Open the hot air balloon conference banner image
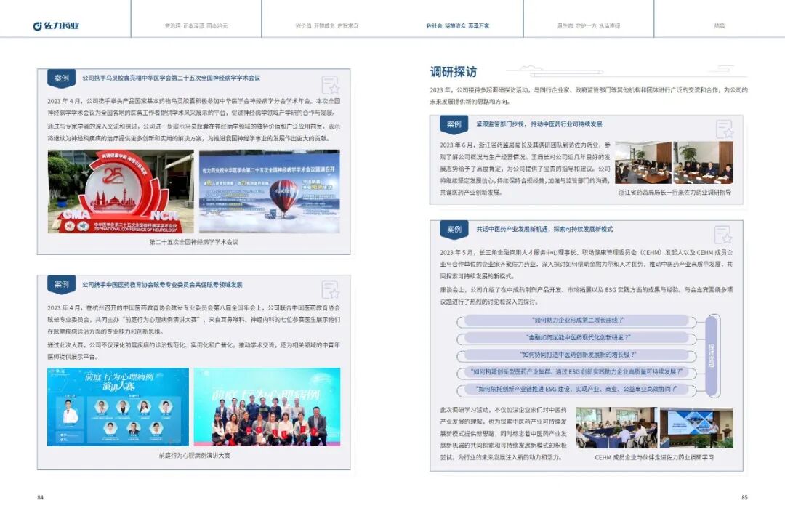The image size is (785, 532). coord(270,192)
